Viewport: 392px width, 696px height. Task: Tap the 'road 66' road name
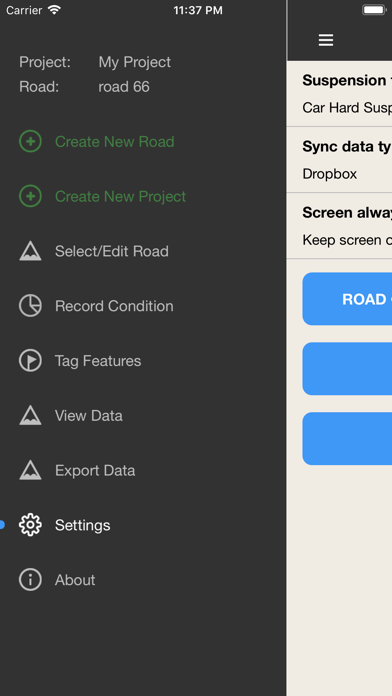click(124, 87)
